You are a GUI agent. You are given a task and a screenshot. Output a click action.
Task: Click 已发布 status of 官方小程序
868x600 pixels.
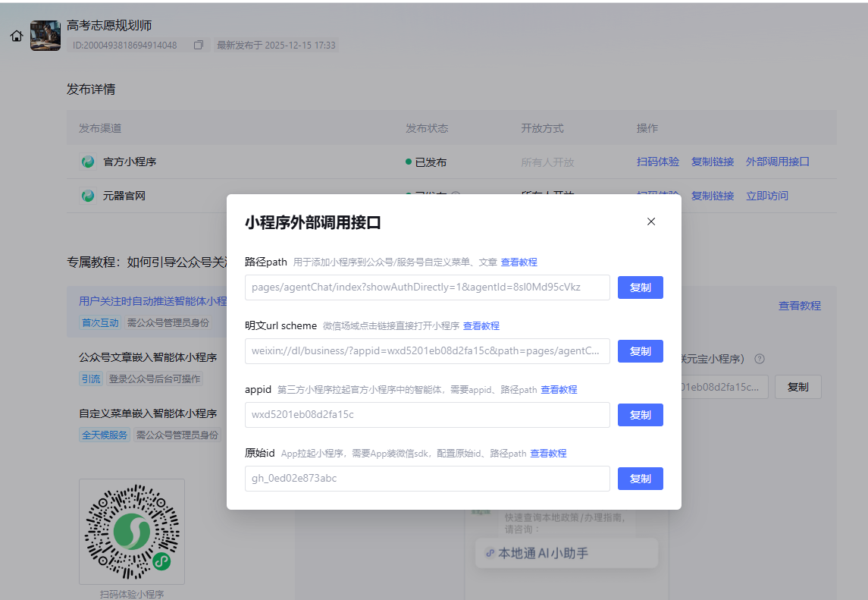click(426, 162)
